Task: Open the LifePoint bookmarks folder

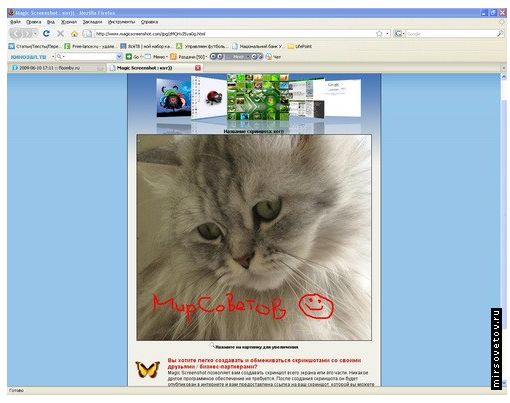Action: tap(299, 46)
